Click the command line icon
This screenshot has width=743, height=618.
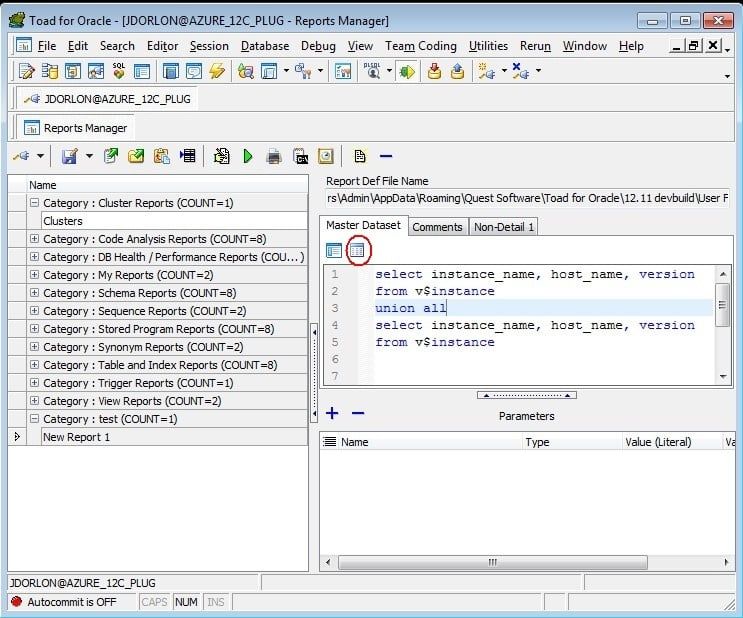tap(300, 156)
